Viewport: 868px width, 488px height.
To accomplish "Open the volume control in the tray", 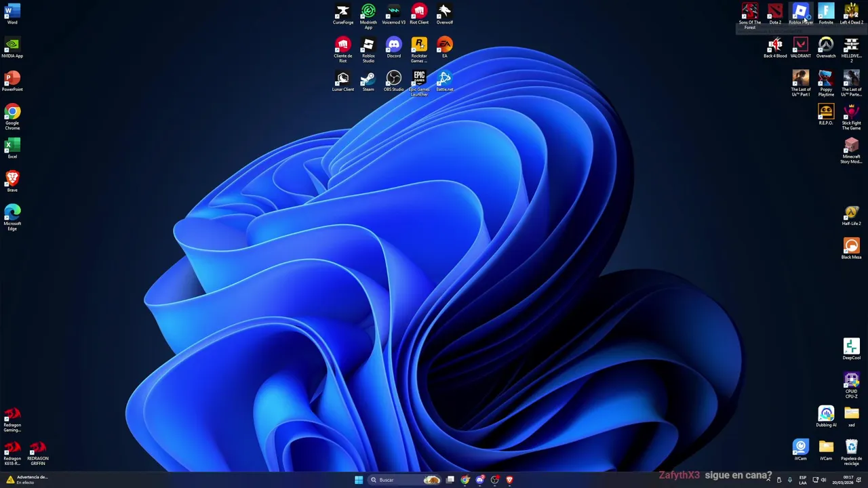I will [x=823, y=480].
